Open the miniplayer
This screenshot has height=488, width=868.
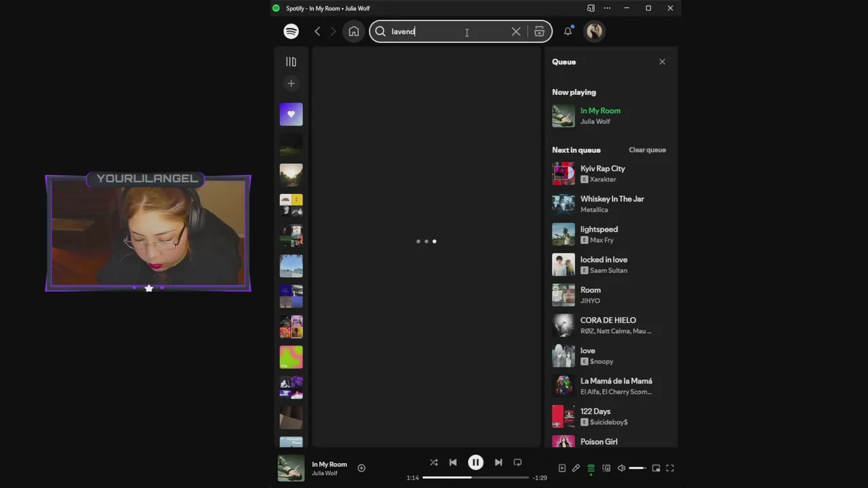(656, 468)
